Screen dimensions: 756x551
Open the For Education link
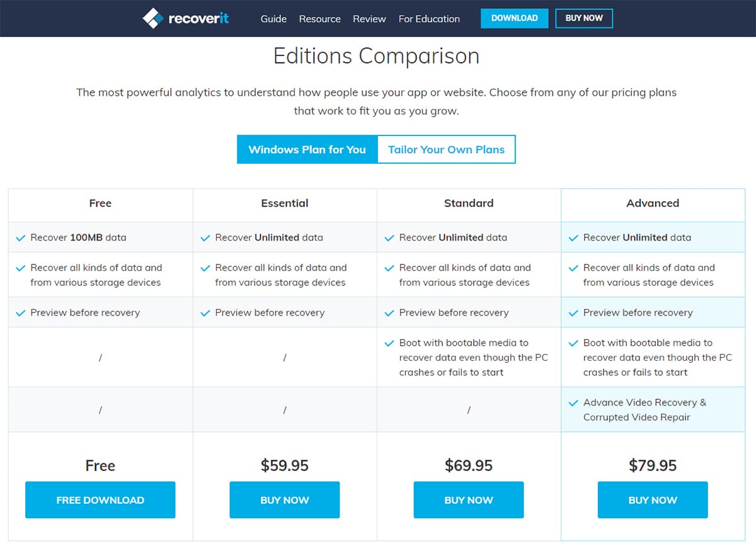(x=429, y=19)
